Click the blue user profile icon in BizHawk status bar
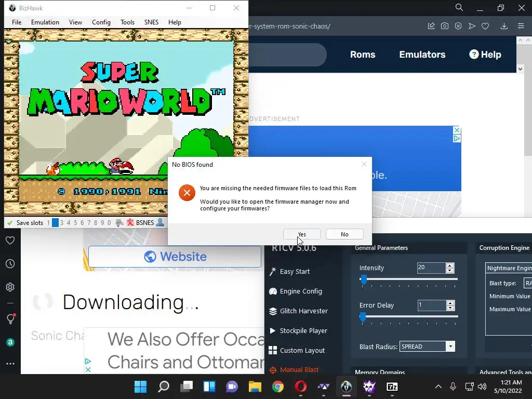 pos(160,222)
